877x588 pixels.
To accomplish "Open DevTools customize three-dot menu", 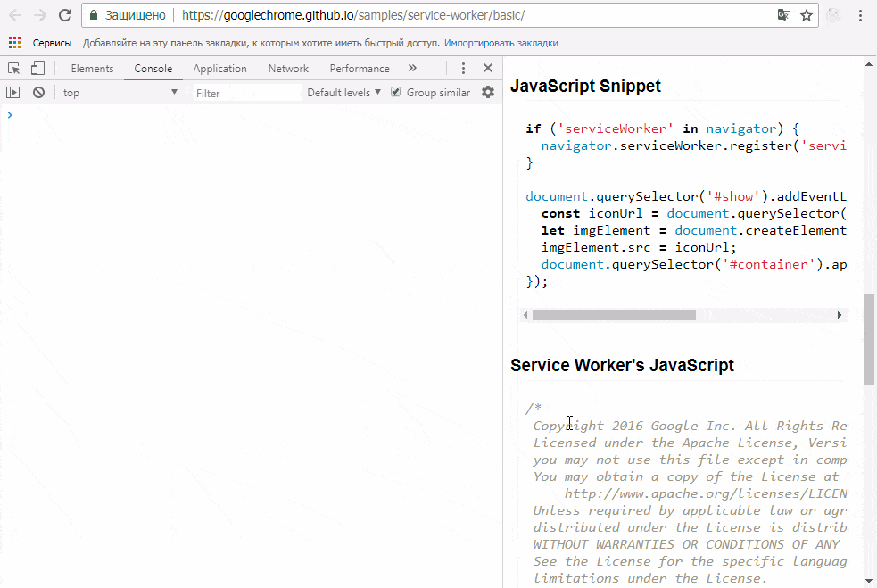I will 463,68.
